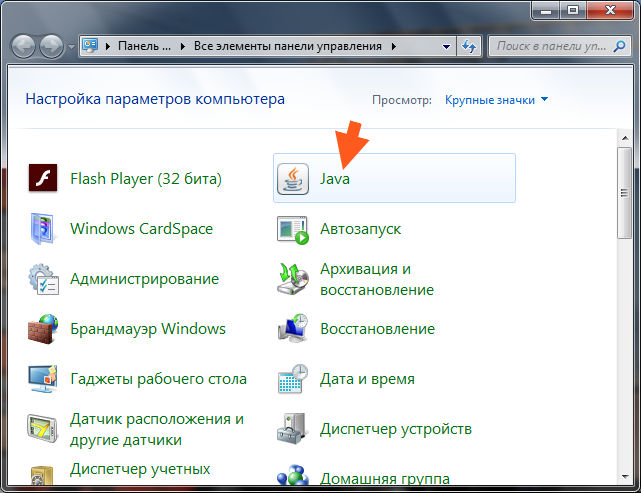
Task: Open recent pages dropdown next to forward button
Action: (x=71, y=47)
